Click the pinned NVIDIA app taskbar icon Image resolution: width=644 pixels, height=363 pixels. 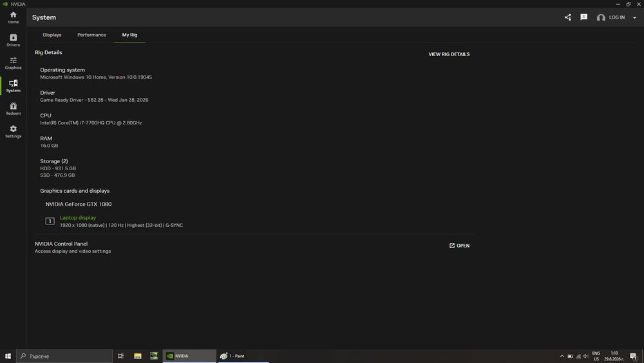click(154, 356)
